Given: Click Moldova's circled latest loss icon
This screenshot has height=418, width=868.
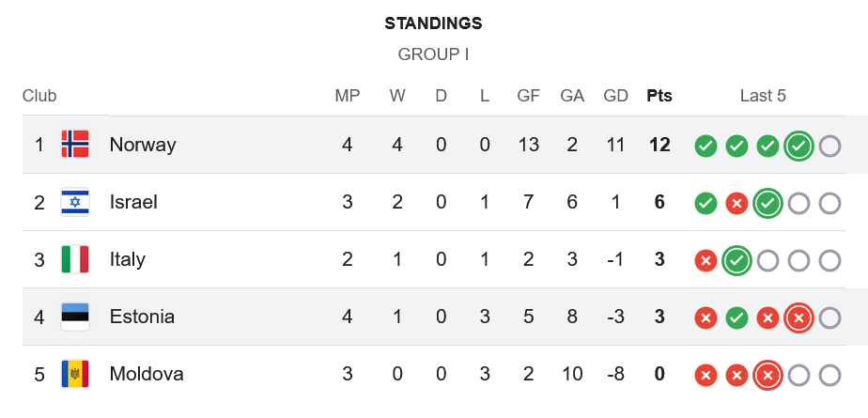Looking at the screenshot, I should 767,375.
